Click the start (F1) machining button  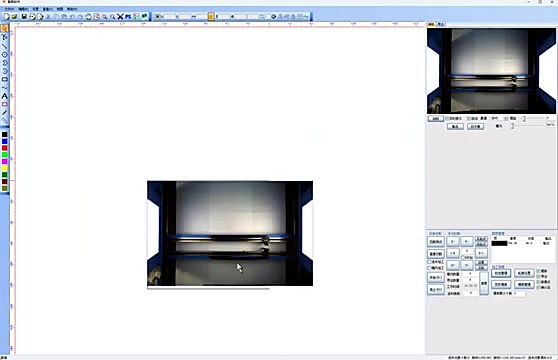click(x=436, y=277)
